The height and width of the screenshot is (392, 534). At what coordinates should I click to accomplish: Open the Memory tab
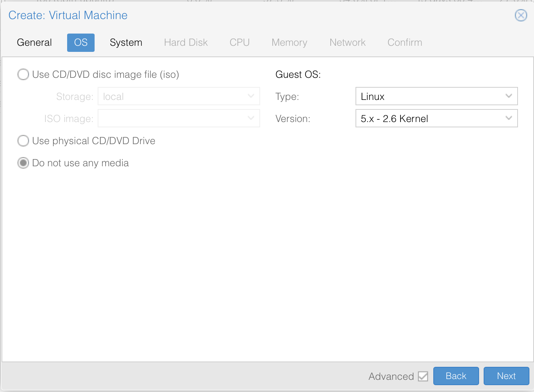(x=289, y=42)
